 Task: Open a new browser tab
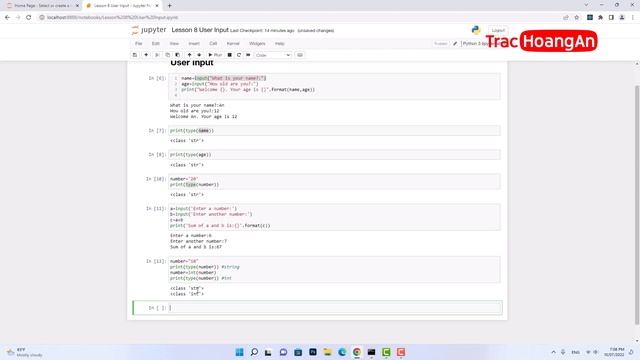[169, 6]
